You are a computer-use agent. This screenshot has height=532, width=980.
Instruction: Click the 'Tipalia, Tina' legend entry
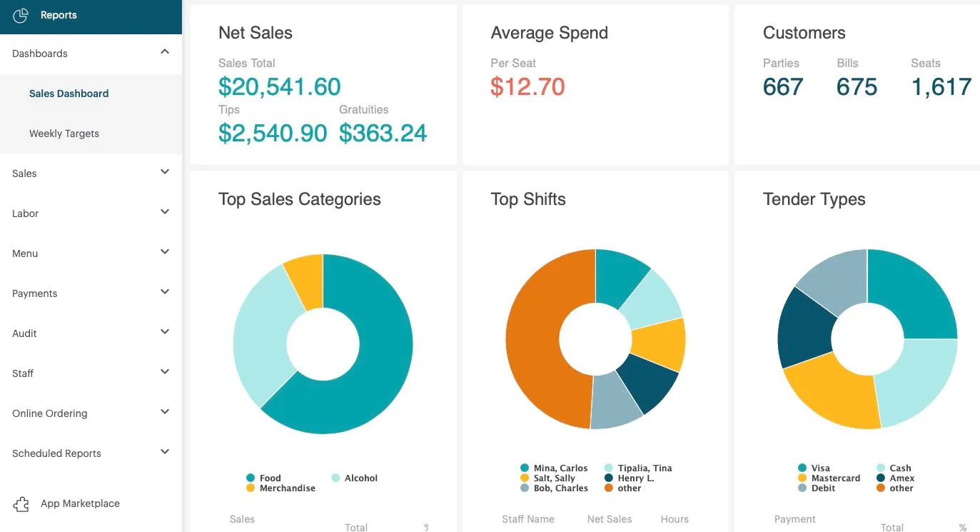point(639,468)
